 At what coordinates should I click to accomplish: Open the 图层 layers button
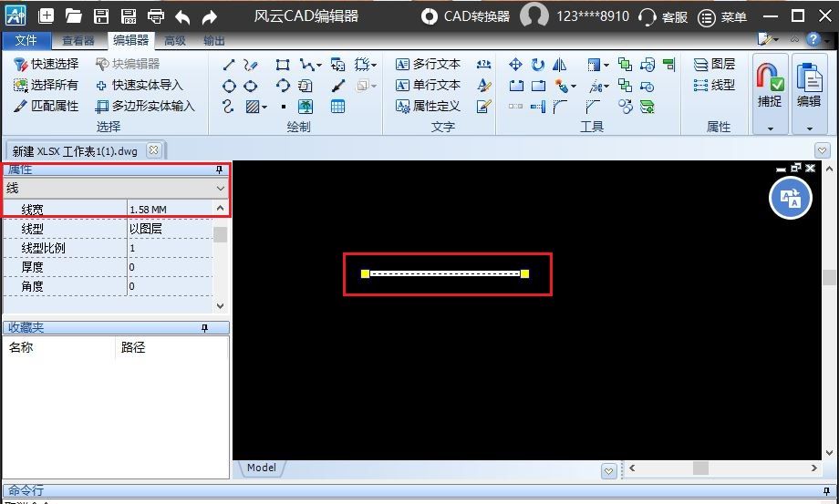pyautogui.click(x=714, y=64)
